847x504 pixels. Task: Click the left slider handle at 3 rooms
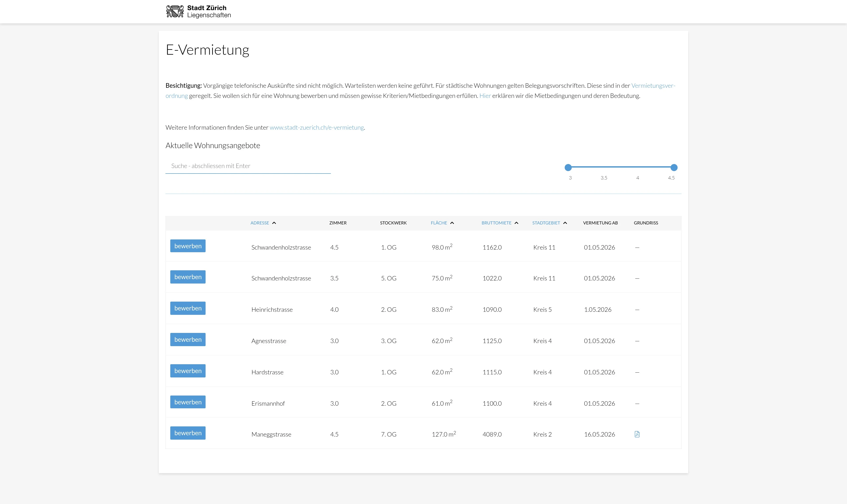568,167
